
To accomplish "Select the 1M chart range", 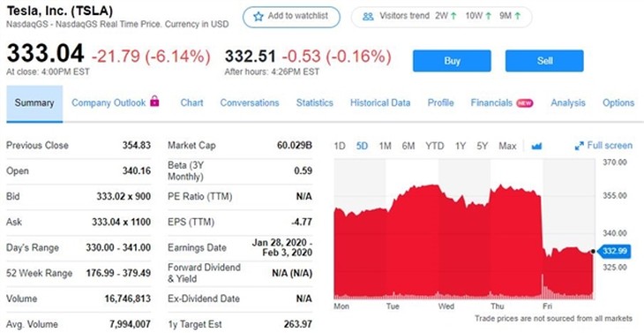I will click(x=385, y=146).
